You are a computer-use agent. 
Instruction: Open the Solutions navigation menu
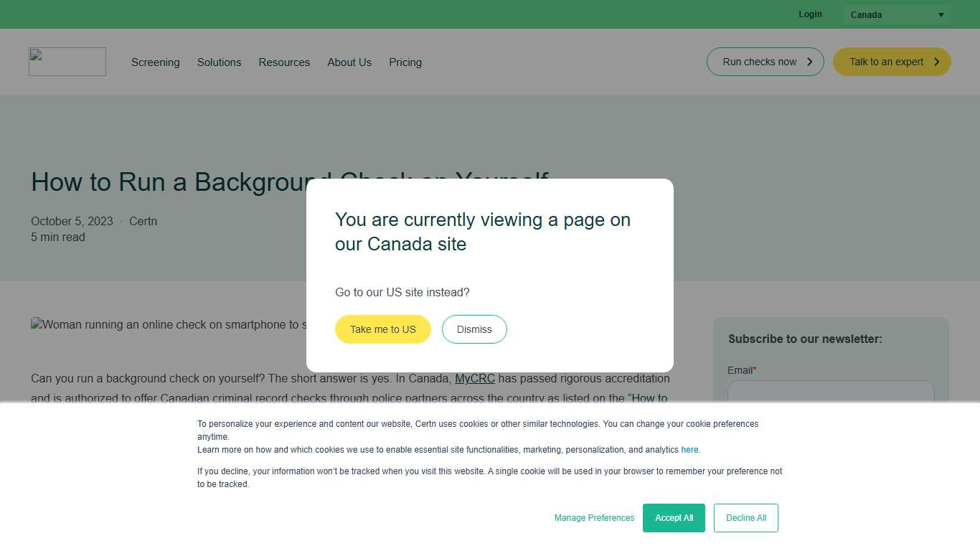coord(219,62)
